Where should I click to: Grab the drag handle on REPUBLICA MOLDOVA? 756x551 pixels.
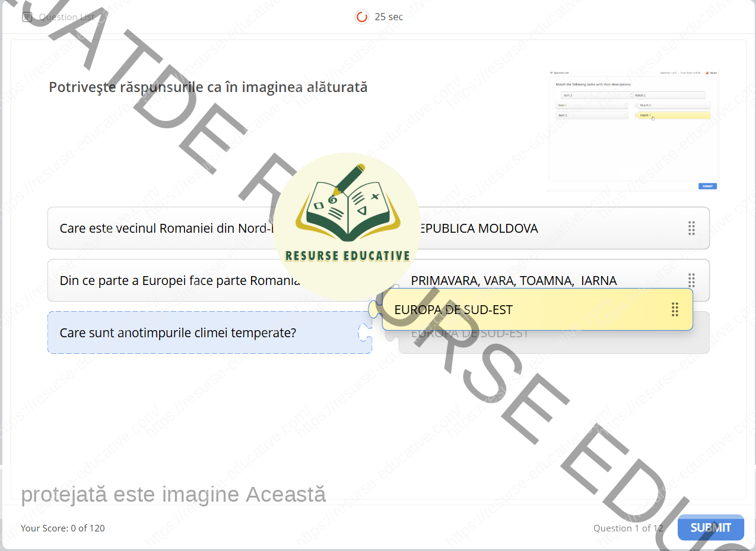pos(691,228)
